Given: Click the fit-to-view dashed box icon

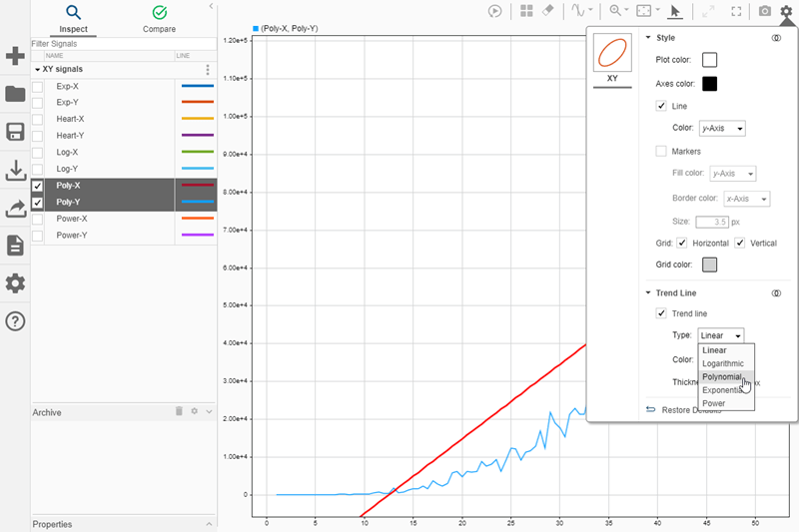Looking at the screenshot, I should coord(644,11).
